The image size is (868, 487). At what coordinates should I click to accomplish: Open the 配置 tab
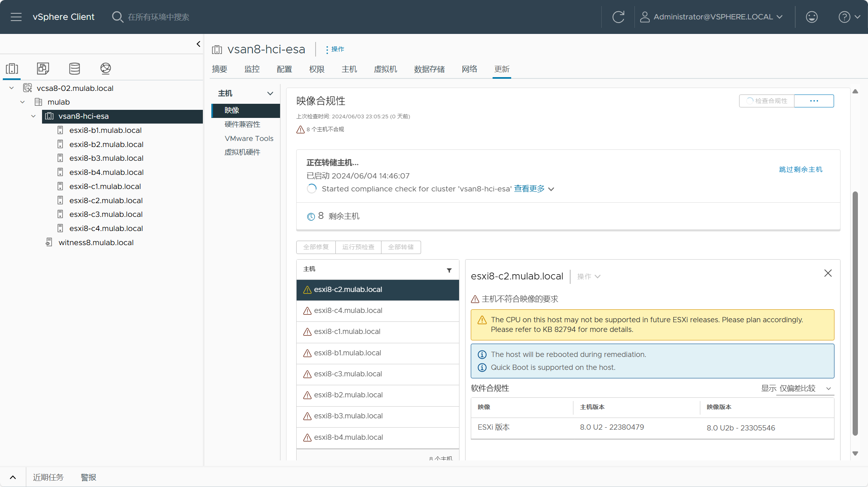click(x=284, y=69)
